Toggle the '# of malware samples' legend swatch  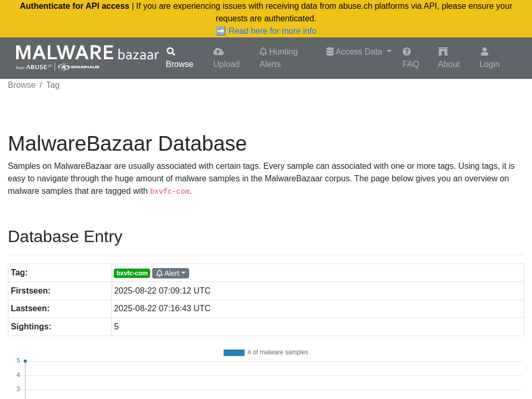234,353
